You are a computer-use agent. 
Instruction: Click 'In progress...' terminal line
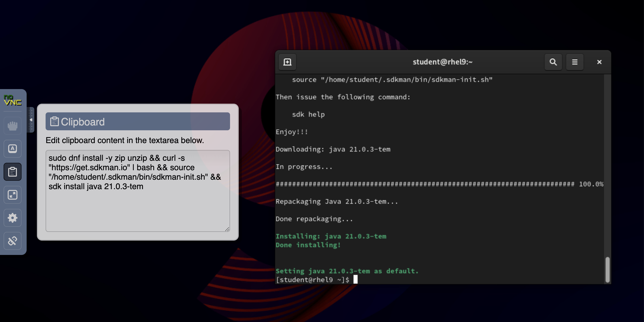(x=304, y=167)
